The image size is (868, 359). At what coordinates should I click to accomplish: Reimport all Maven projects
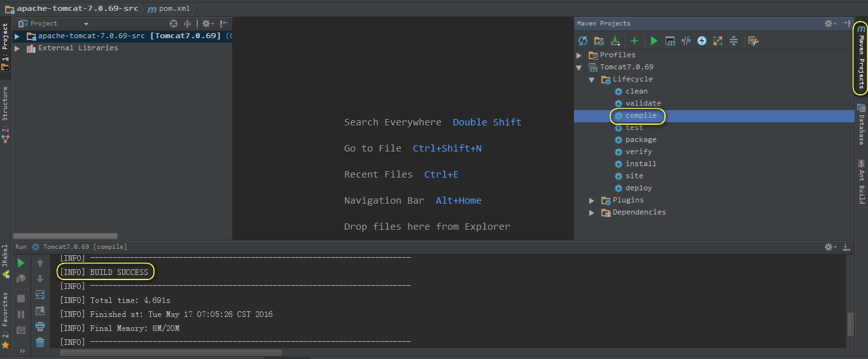coord(583,41)
